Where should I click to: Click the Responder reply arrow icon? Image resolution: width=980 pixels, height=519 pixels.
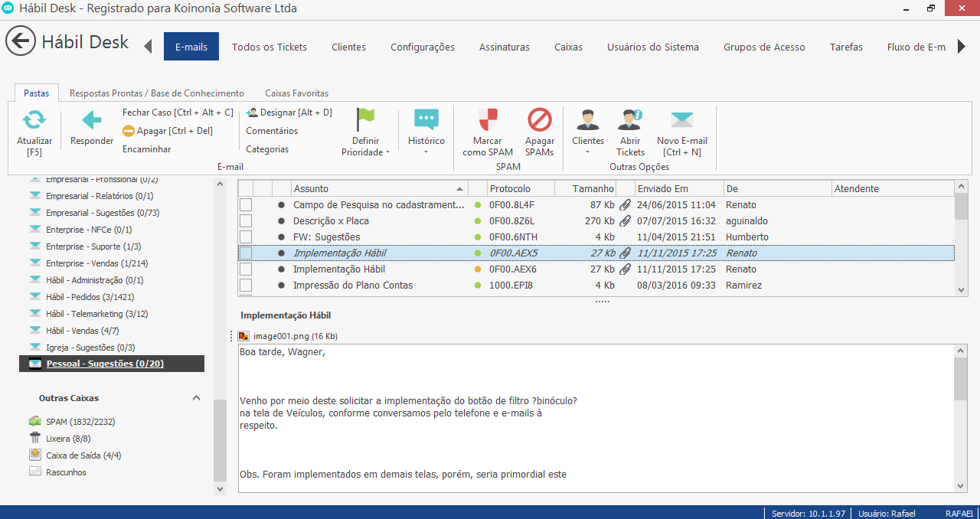pos(92,121)
